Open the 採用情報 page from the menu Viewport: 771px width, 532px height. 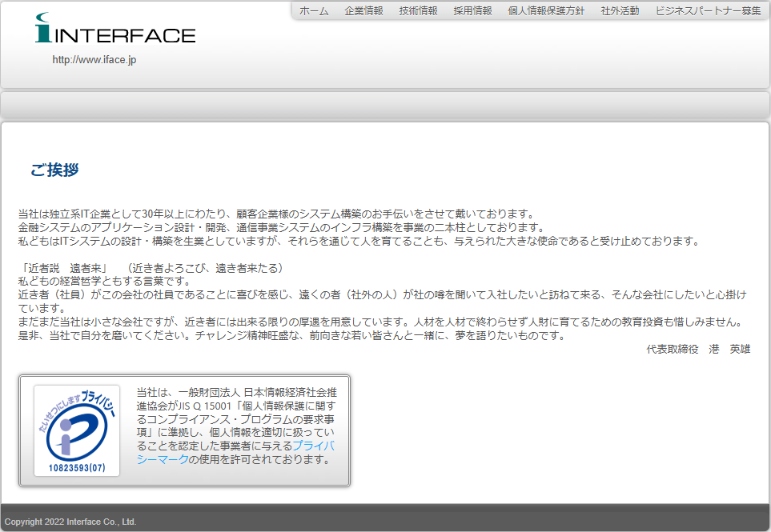click(x=472, y=11)
